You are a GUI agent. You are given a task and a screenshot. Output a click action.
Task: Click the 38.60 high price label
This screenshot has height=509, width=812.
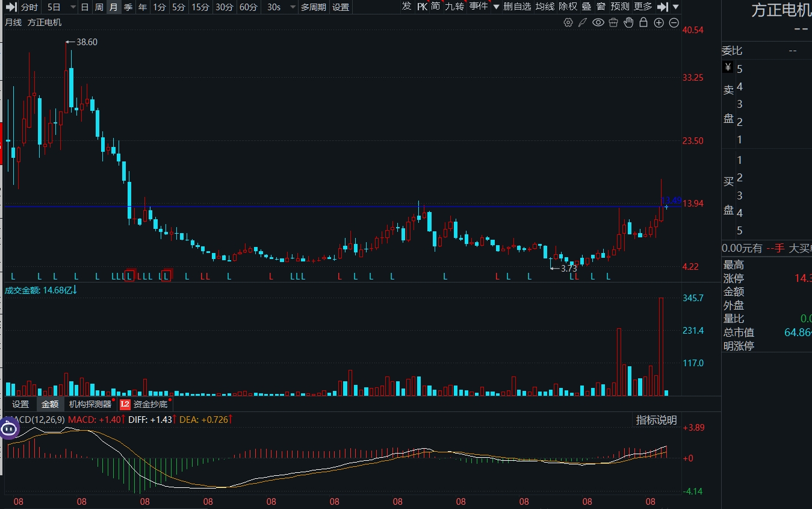pyautogui.click(x=87, y=42)
